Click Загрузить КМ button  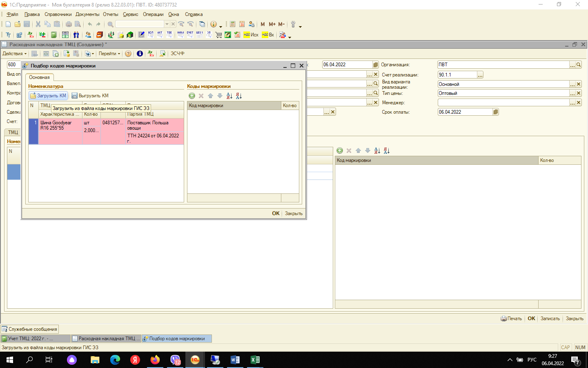pos(48,96)
